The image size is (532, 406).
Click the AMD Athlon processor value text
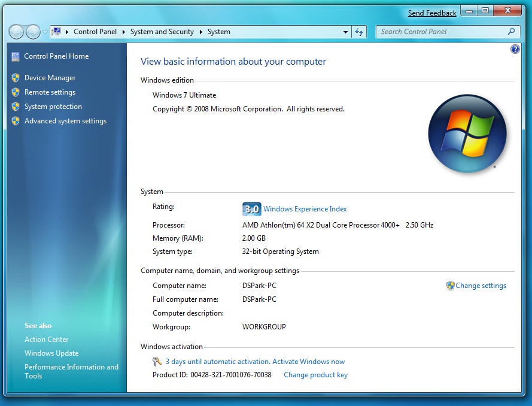(x=338, y=225)
